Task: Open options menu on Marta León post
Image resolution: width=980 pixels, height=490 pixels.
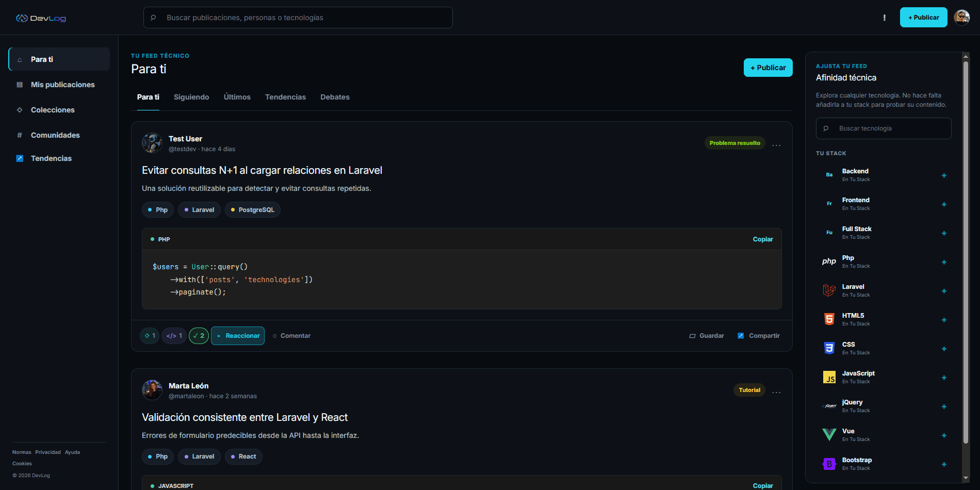Action: click(776, 392)
